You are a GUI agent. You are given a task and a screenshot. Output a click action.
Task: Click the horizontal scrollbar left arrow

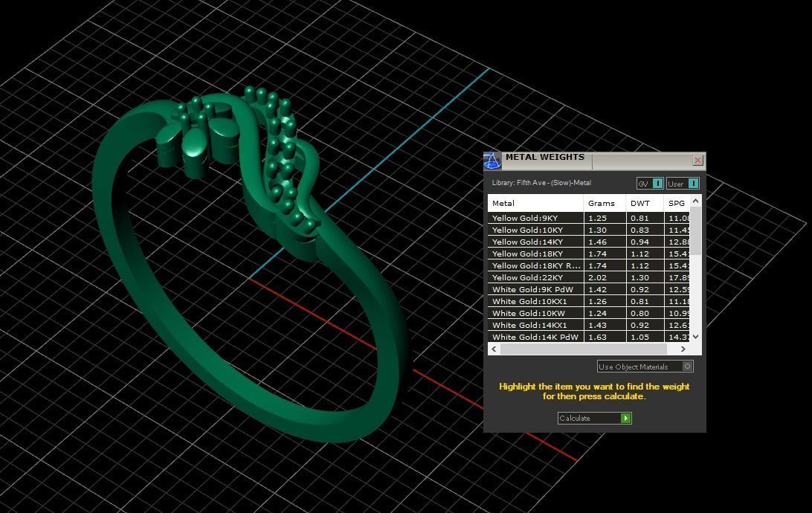(x=494, y=349)
